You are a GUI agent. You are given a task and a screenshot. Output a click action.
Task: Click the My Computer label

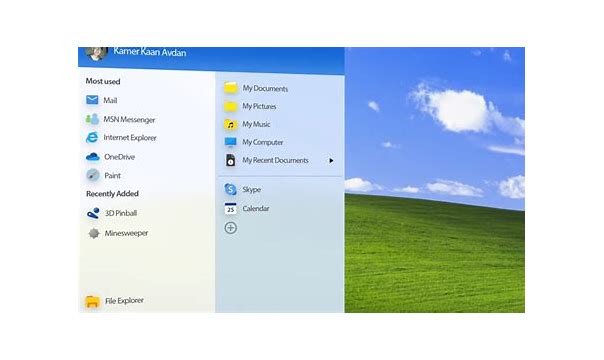tap(263, 142)
